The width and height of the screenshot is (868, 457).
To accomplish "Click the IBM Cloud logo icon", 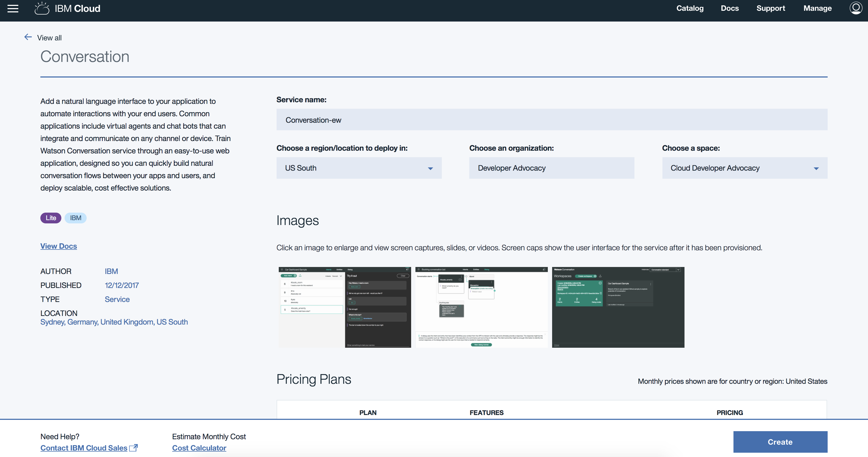I will click(x=41, y=8).
